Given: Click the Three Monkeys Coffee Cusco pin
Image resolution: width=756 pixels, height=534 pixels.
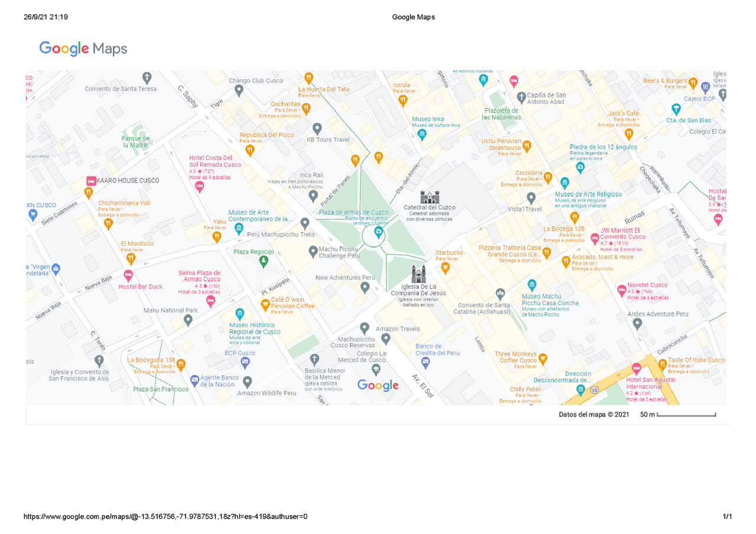Looking at the screenshot, I should pos(543,358).
